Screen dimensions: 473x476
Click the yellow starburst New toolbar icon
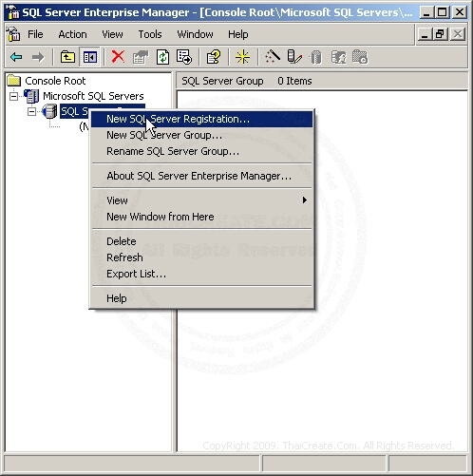pyautogui.click(x=243, y=57)
